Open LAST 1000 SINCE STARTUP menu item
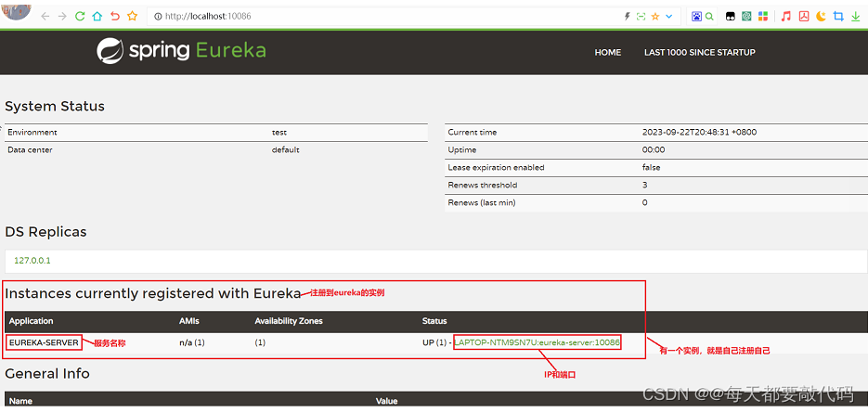 pyautogui.click(x=700, y=52)
